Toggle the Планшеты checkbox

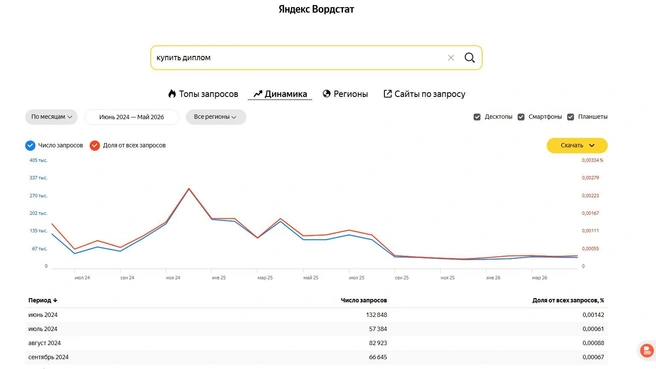tap(570, 117)
